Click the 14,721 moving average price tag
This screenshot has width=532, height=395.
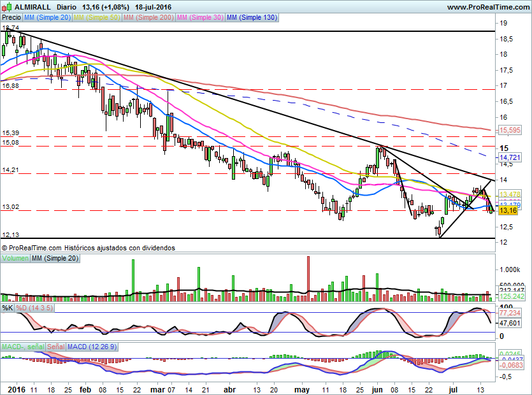click(509, 156)
